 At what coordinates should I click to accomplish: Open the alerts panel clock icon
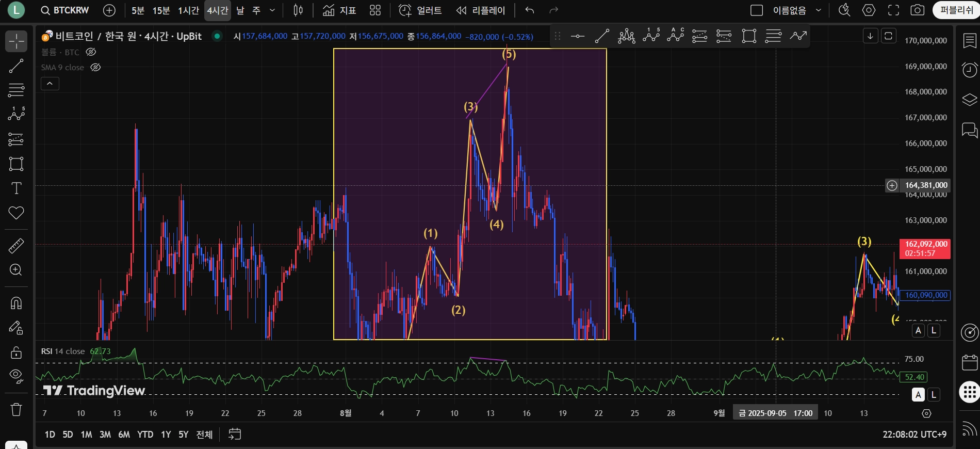click(x=970, y=69)
